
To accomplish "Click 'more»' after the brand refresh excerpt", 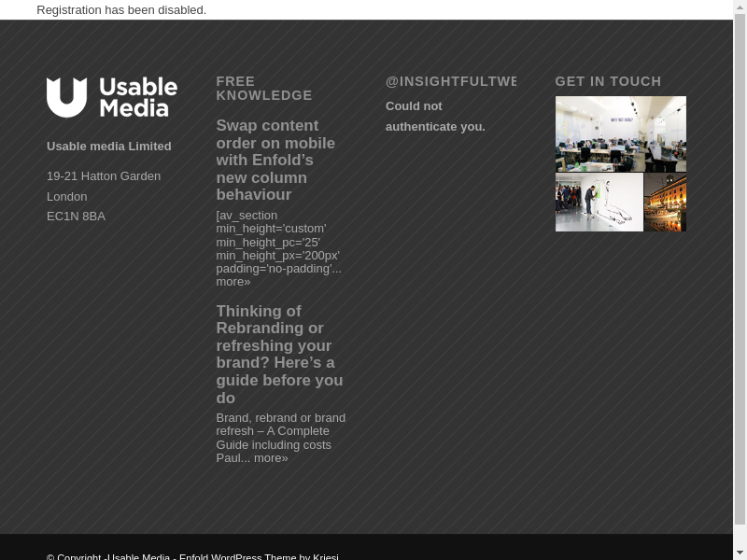I will click(x=271, y=458).
